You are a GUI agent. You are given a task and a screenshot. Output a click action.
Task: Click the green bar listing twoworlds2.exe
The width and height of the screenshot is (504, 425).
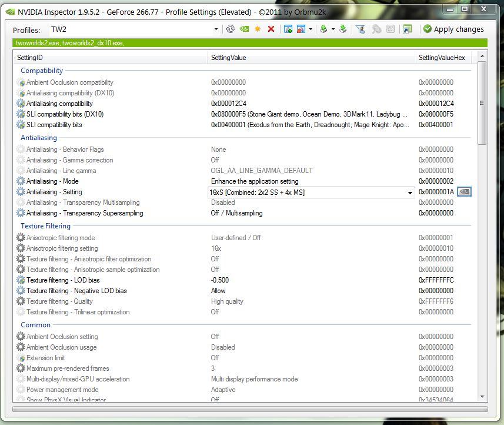[250, 43]
